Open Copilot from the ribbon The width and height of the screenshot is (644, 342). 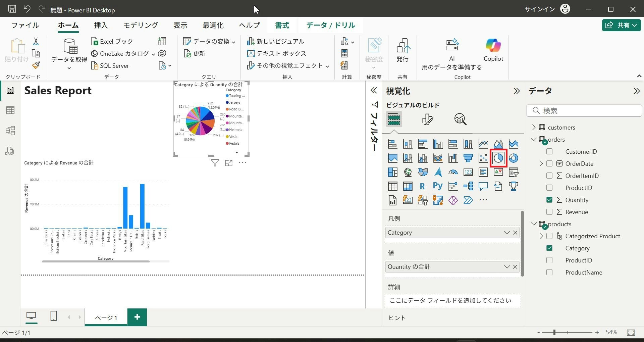click(x=493, y=50)
